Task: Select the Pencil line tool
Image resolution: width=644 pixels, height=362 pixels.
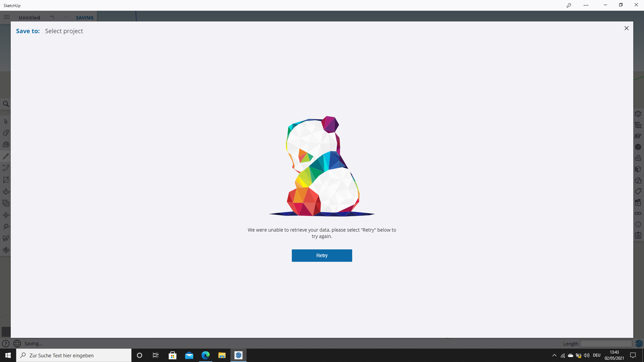Action: point(6,157)
